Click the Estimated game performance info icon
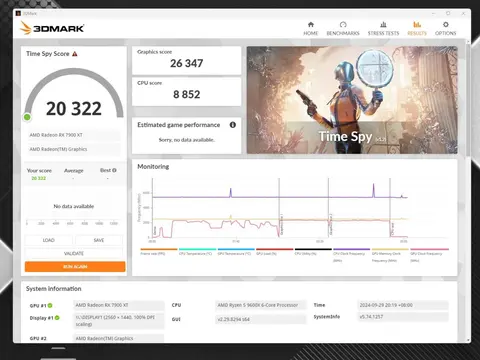The image size is (480, 360). point(233,125)
